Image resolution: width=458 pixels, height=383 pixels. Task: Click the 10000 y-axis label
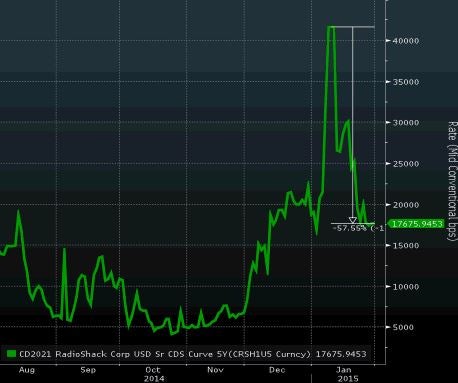(406, 287)
